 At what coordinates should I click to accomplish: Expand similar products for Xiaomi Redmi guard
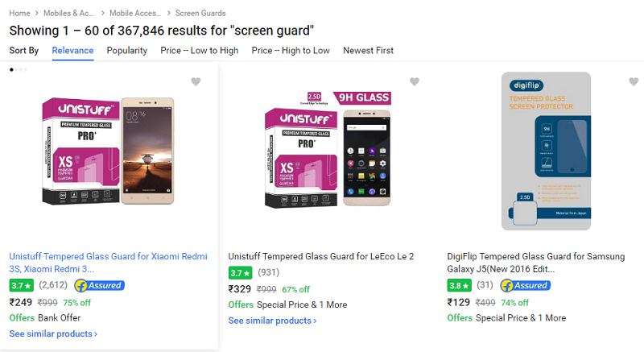(x=53, y=333)
